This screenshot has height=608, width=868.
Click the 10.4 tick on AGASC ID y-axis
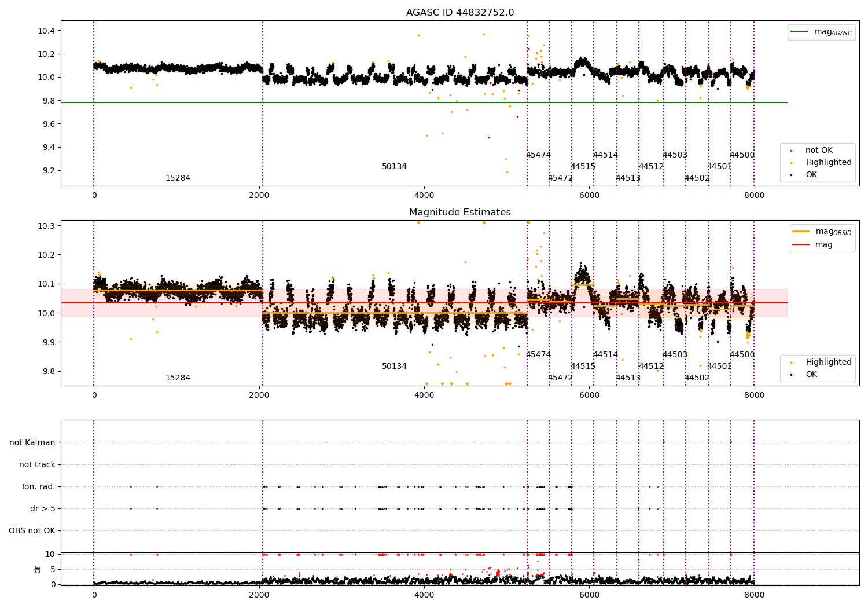(x=46, y=31)
